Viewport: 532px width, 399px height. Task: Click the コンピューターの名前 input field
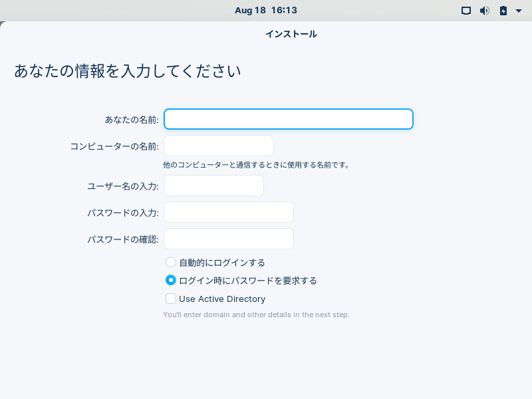tap(219, 146)
